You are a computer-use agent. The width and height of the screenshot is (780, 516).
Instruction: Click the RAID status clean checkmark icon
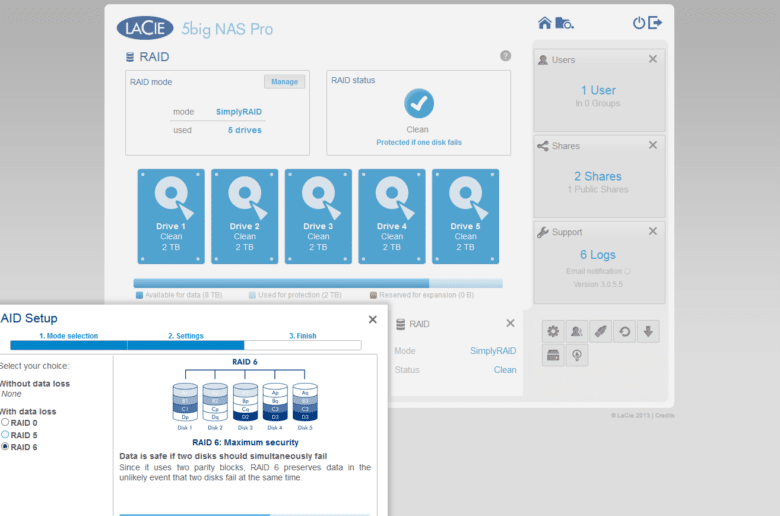tap(419, 103)
